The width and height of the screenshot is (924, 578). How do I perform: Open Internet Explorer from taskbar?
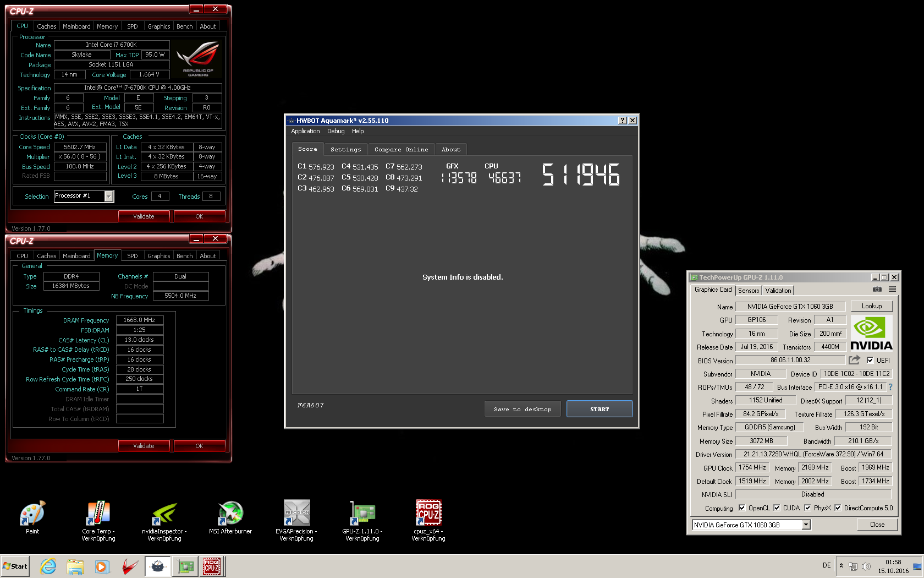coord(48,566)
